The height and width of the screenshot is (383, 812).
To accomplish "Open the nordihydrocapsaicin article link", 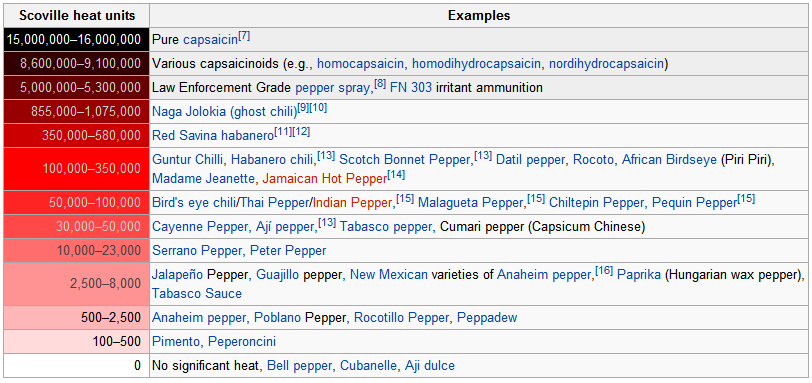I will tap(607, 64).
